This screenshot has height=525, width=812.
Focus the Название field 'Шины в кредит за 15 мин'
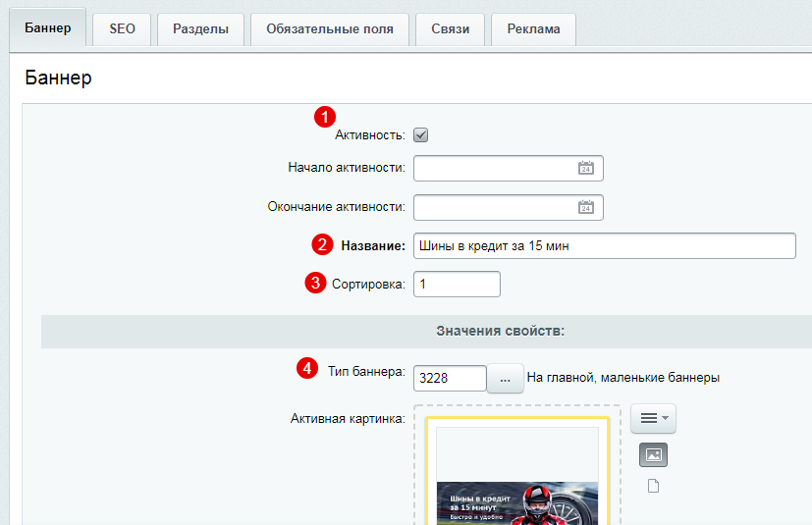605,246
